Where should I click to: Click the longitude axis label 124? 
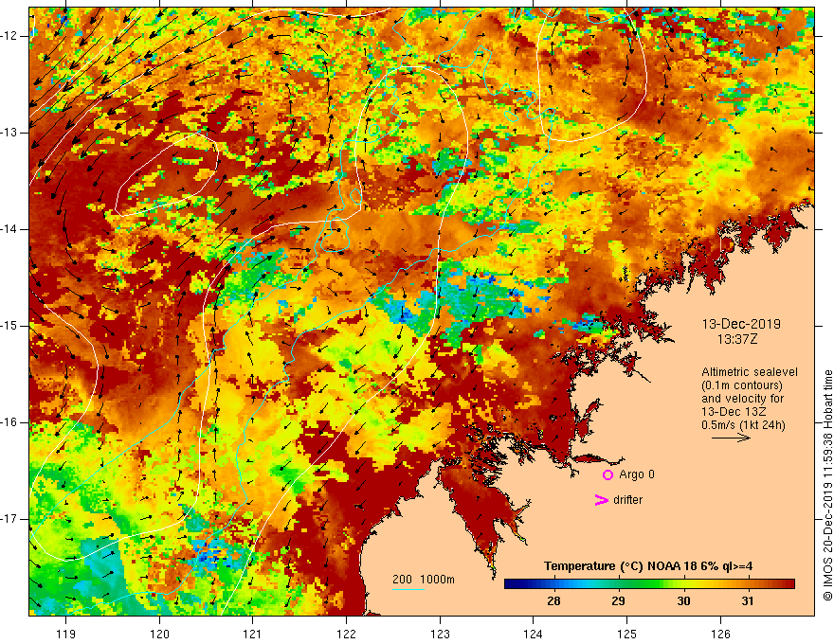click(533, 634)
